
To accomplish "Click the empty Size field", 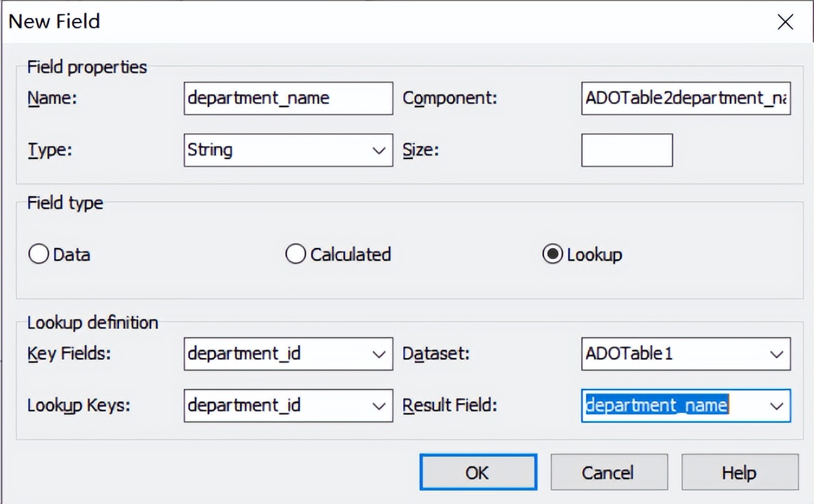I will pyautogui.click(x=627, y=150).
